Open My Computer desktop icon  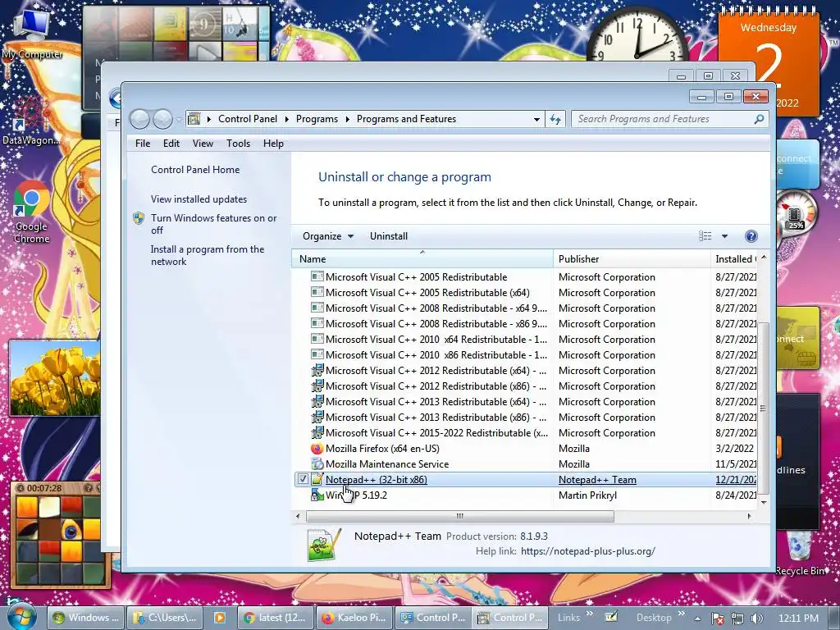(32, 34)
